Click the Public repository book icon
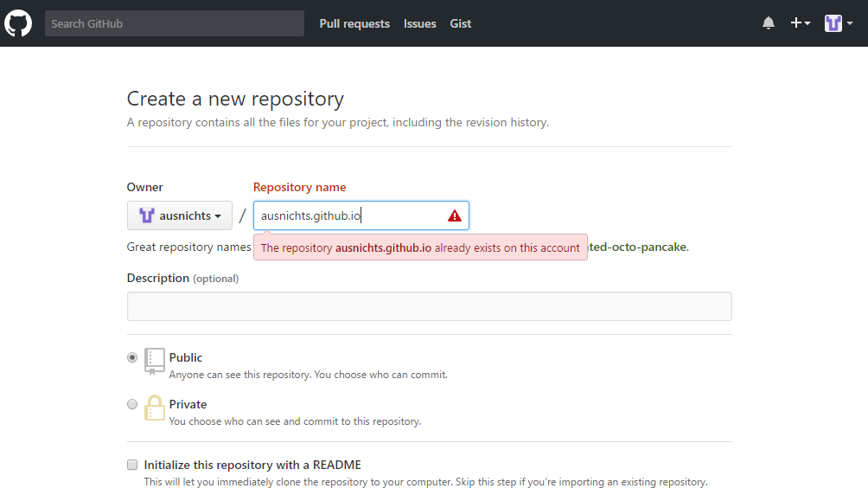The width and height of the screenshot is (868, 501). click(155, 362)
